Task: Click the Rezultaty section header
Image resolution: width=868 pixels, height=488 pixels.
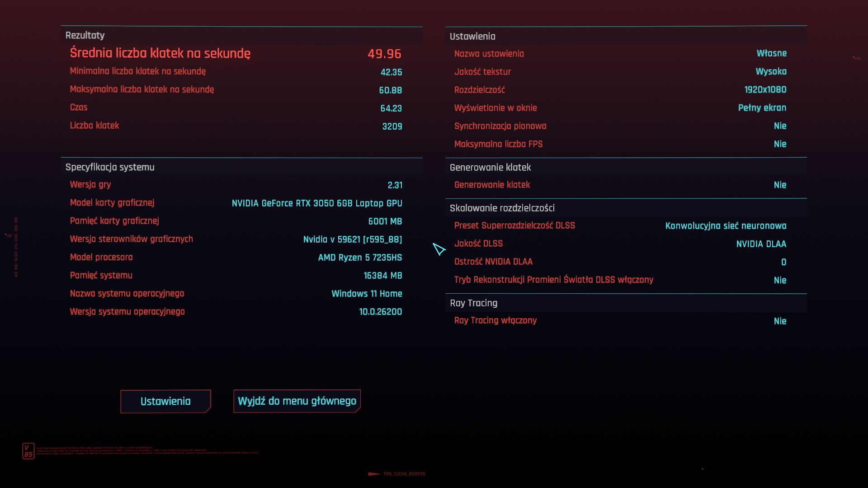Action: coord(85,35)
